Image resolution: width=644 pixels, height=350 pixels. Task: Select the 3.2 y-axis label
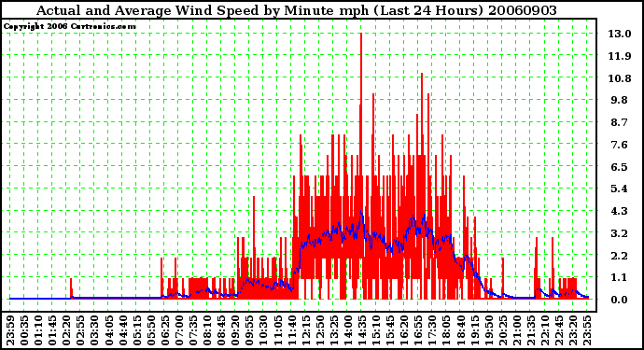620,233
